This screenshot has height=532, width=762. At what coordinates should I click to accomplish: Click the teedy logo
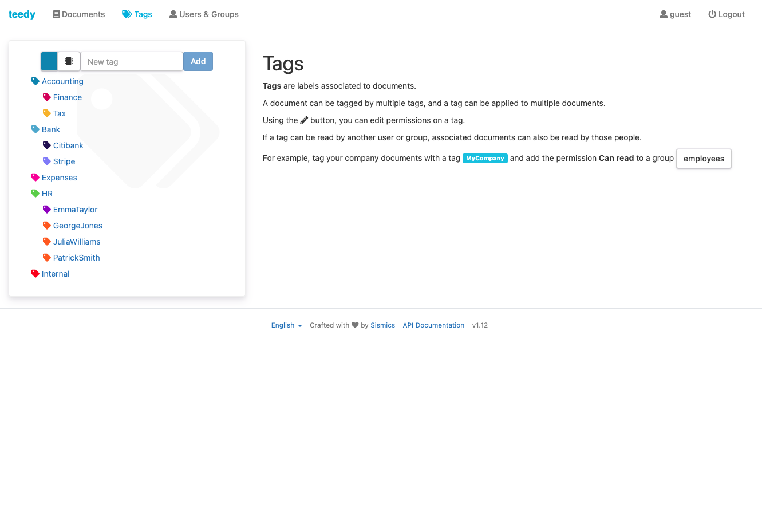pyautogui.click(x=22, y=14)
